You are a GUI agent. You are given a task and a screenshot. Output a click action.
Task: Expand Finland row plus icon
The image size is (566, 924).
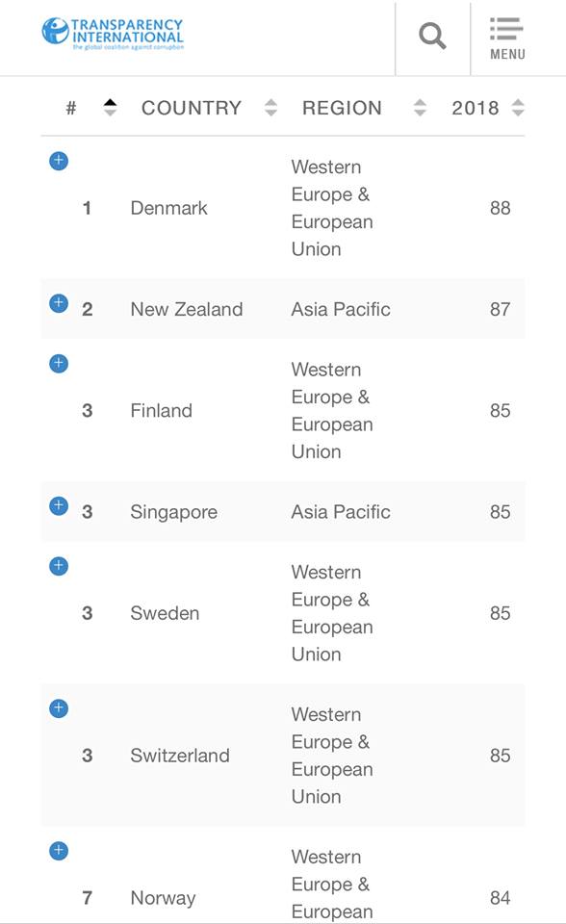click(59, 363)
